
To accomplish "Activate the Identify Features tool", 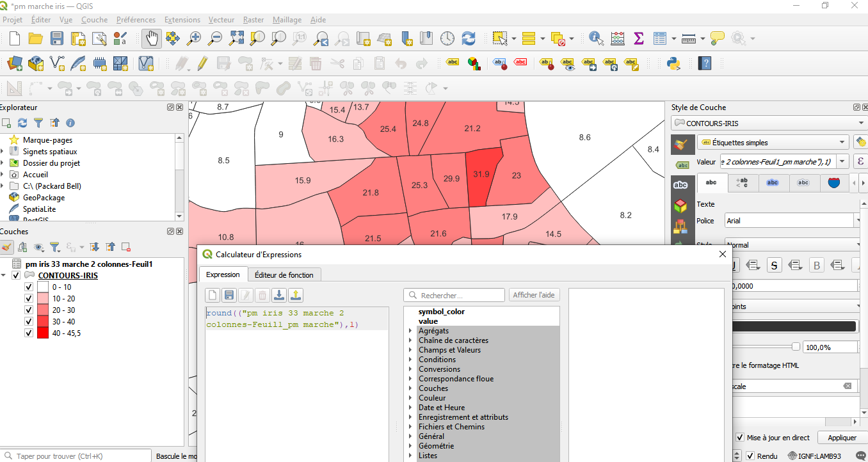I will [x=596, y=38].
